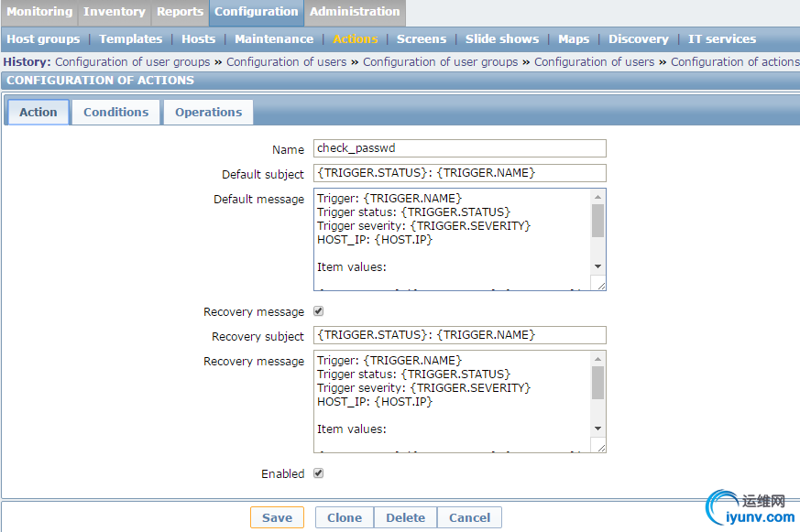800x532 pixels.
Task: Focus the Recovery subject field
Action: (460, 335)
